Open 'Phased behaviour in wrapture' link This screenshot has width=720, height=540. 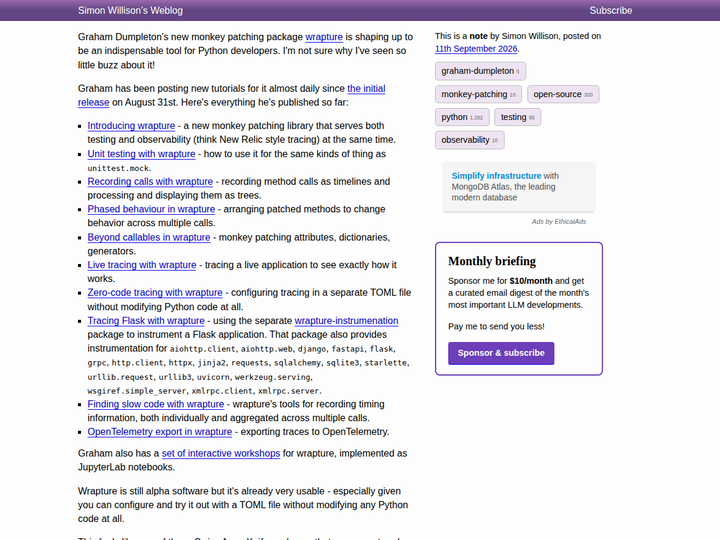(x=151, y=209)
